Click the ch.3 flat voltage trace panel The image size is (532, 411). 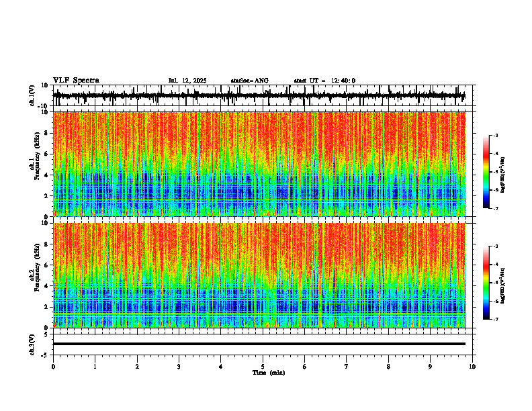tap(264, 345)
